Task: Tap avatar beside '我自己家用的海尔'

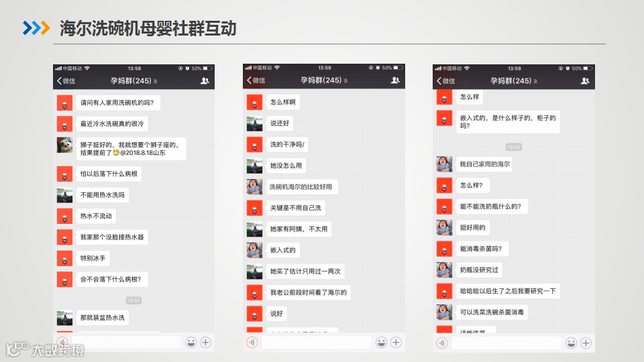Action: click(x=444, y=164)
